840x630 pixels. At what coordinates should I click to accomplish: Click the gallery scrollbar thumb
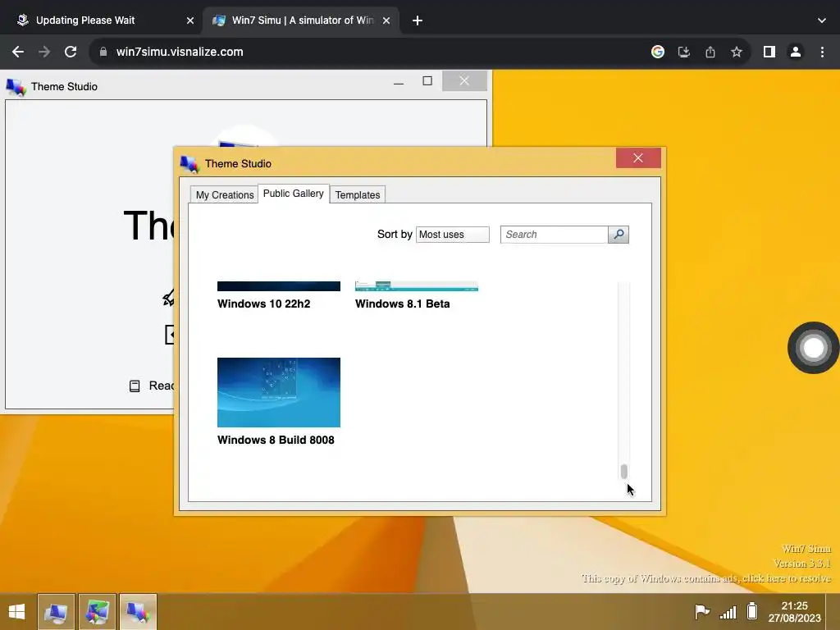(623, 472)
